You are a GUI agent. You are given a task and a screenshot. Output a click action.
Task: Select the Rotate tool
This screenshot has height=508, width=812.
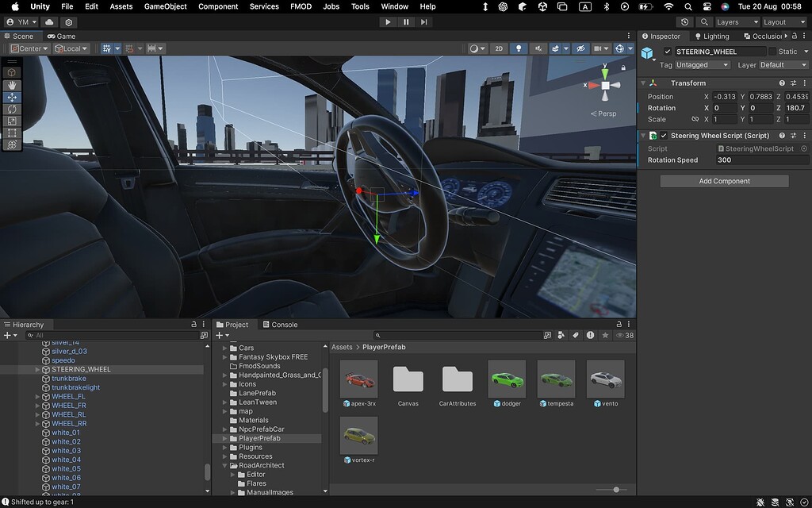[10, 110]
